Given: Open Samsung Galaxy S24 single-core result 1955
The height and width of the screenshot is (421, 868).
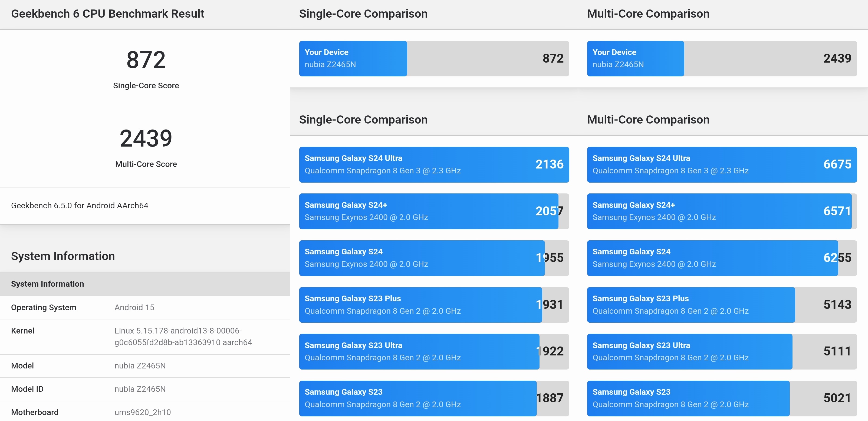Looking at the screenshot, I should click(x=434, y=258).
